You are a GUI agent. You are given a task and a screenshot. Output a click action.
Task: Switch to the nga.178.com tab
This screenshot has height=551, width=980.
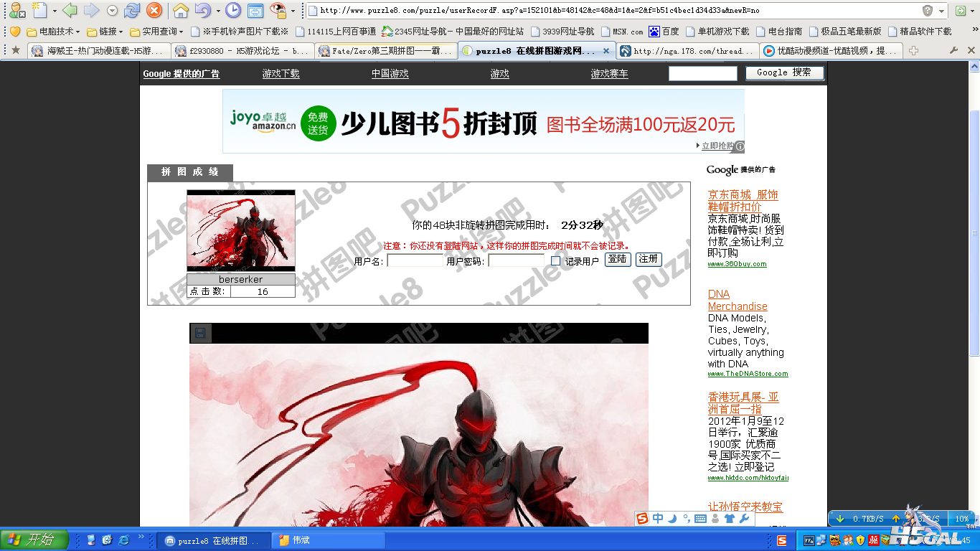coord(687,51)
